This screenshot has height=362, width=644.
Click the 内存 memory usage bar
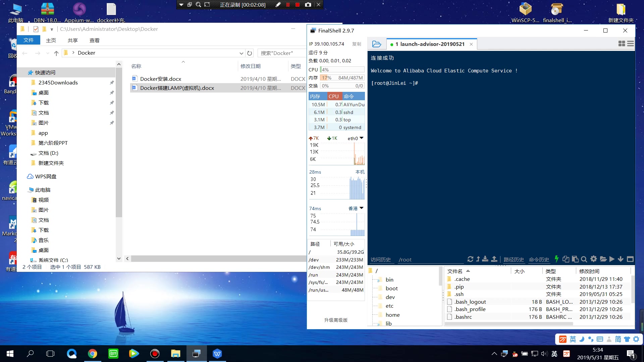pos(342,78)
